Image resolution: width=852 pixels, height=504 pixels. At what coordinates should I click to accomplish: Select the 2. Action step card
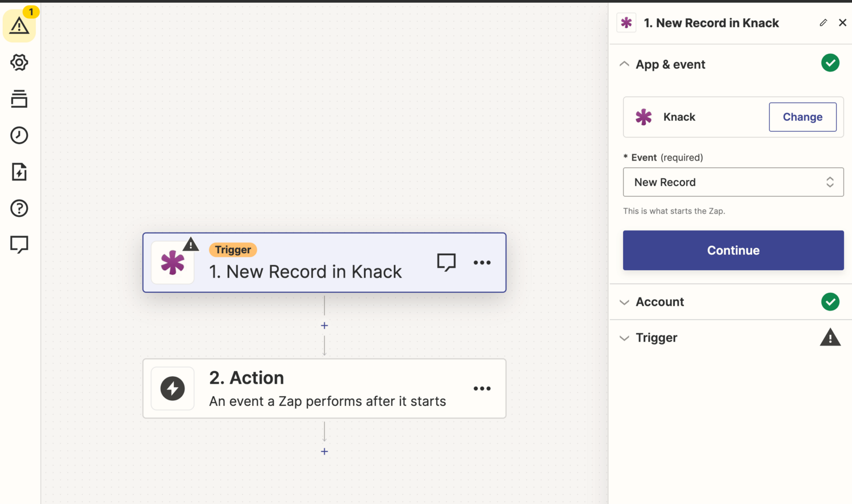tap(324, 389)
